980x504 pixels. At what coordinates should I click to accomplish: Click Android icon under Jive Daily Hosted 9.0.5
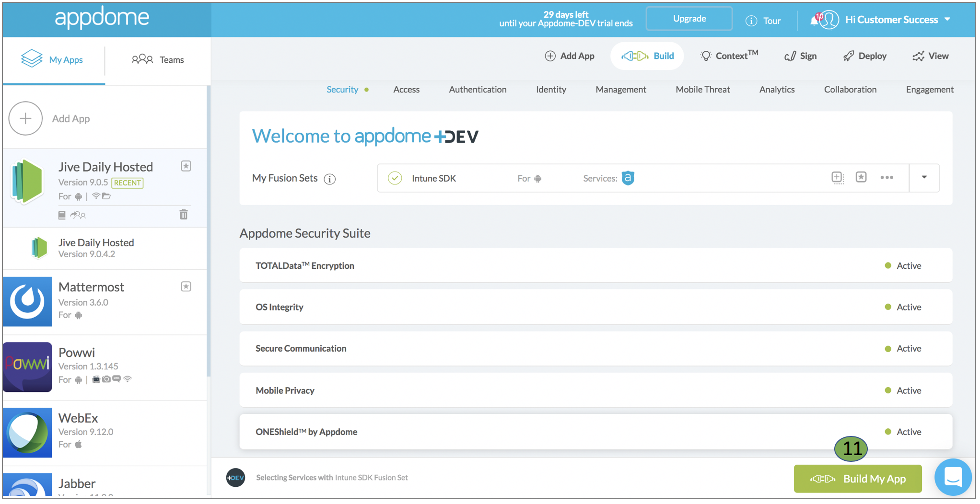tap(78, 196)
